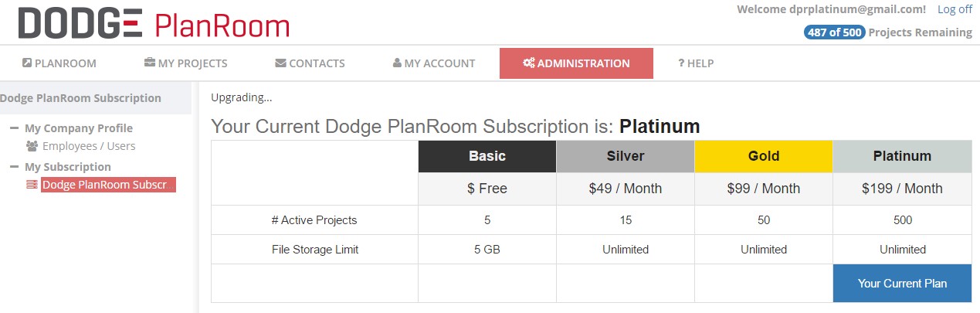Click the briefcase icon for My Projects

coord(150,63)
